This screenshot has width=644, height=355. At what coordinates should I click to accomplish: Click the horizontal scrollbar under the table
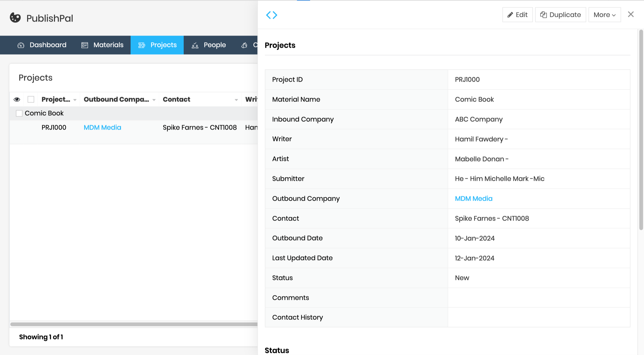point(134,324)
